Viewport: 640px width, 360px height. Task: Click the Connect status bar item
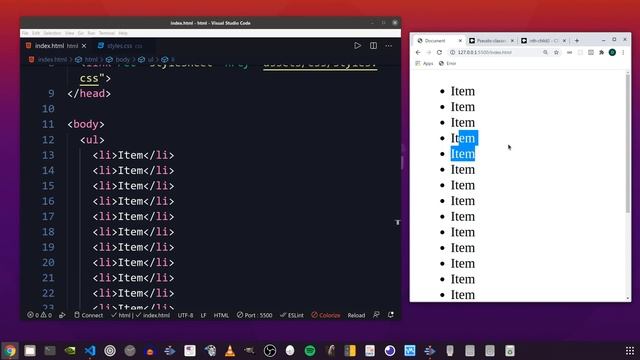point(89,315)
